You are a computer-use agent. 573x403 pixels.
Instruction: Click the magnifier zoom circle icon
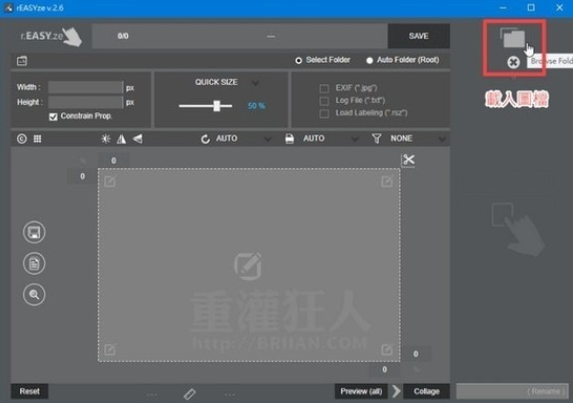pos(34,294)
